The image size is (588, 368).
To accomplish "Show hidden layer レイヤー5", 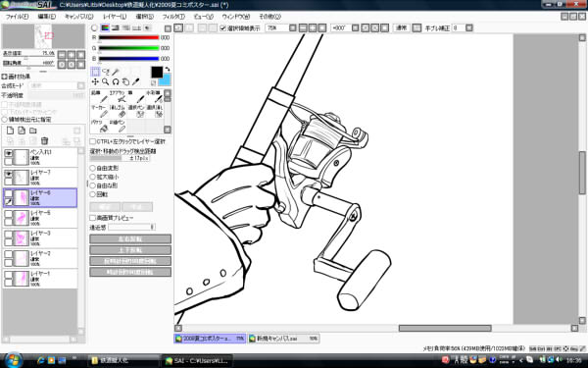I will [x=9, y=214].
